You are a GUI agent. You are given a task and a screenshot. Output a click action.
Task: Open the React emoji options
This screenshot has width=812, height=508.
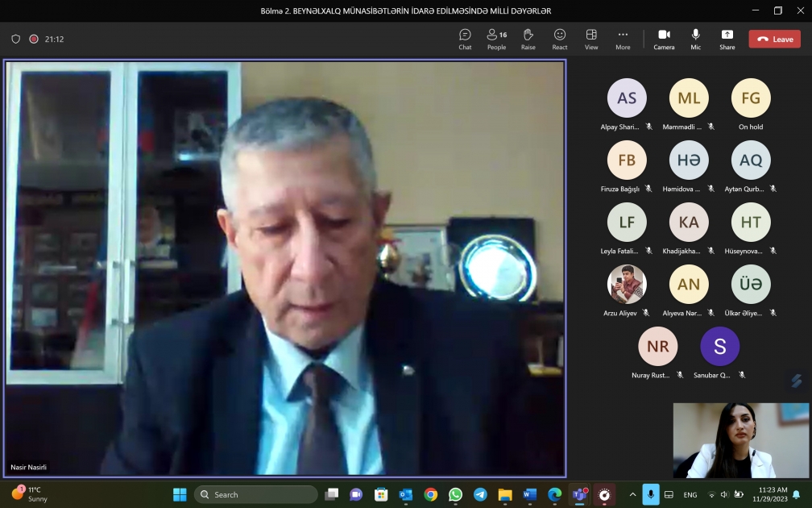click(x=560, y=39)
